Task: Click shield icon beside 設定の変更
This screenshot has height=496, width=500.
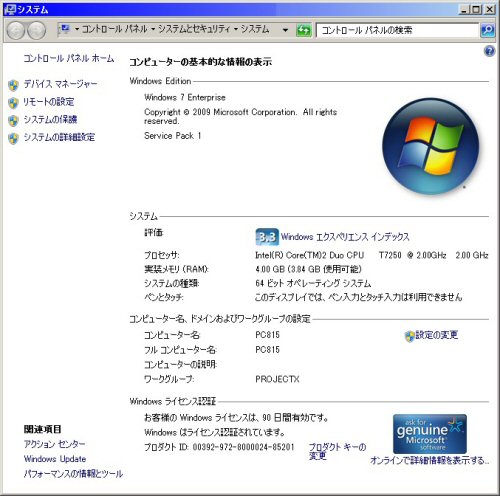Action: tap(409, 336)
